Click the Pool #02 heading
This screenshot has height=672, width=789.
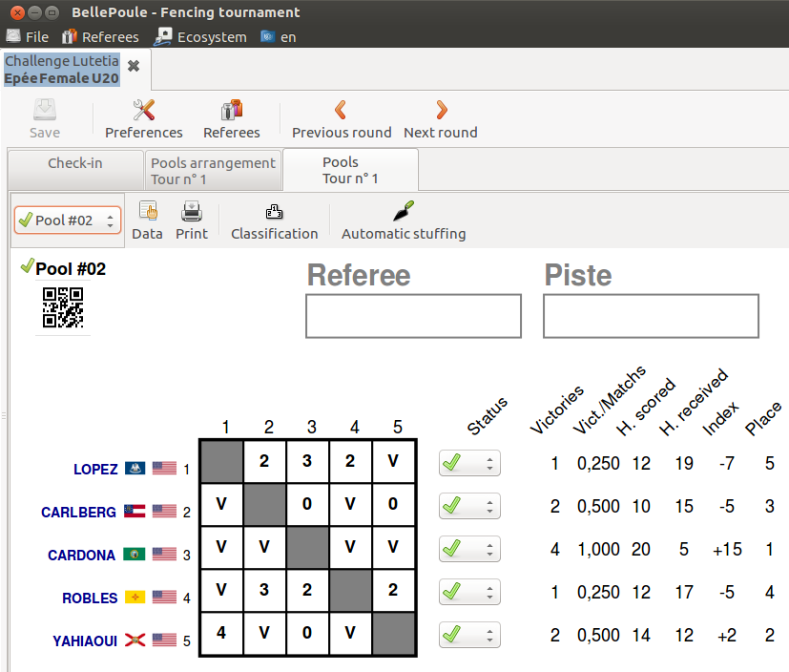pos(71,269)
